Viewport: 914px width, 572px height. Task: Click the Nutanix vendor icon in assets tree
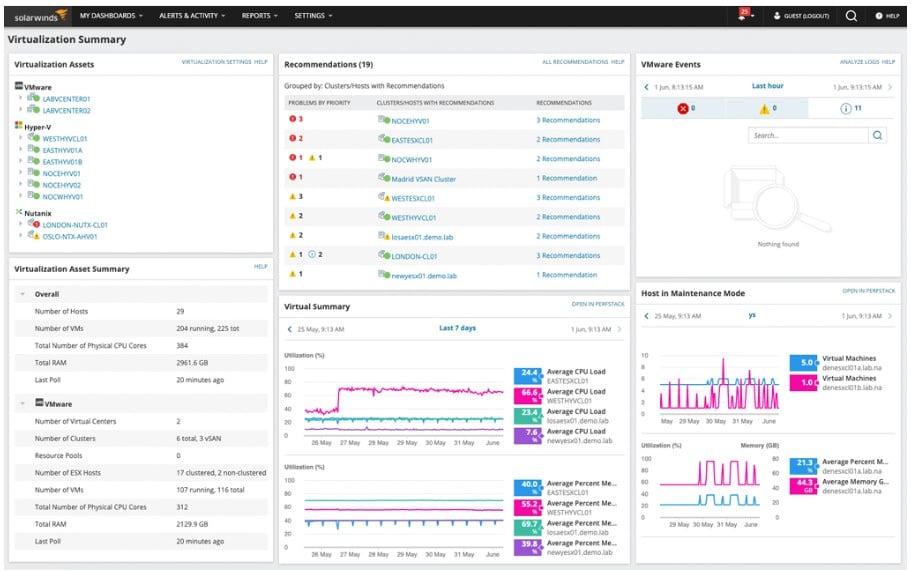click(19, 212)
